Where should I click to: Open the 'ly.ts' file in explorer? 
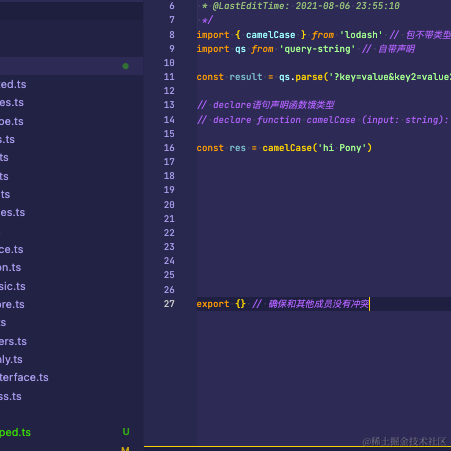coord(11,359)
